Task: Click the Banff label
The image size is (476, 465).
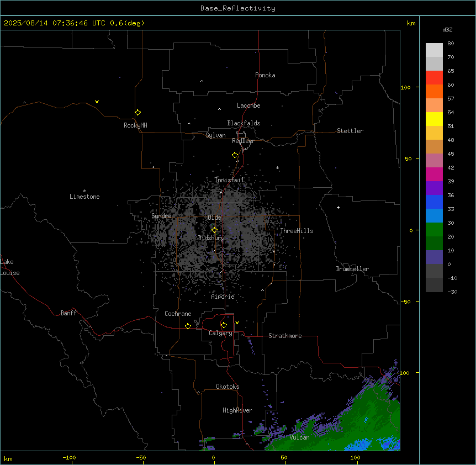Action: (x=68, y=313)
